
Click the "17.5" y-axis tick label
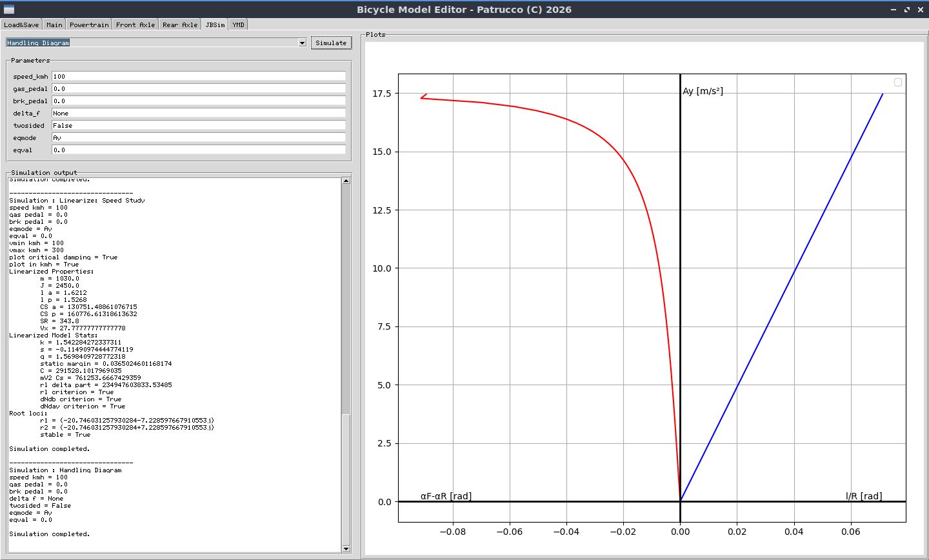click(382, 94)
